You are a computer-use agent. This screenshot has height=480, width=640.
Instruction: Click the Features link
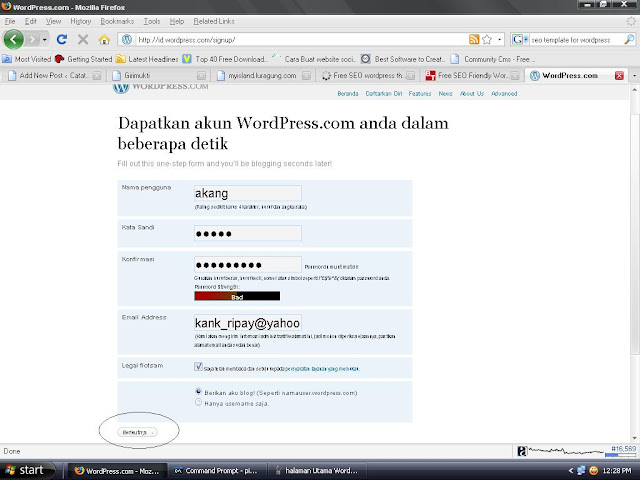(x=420, y=93)
